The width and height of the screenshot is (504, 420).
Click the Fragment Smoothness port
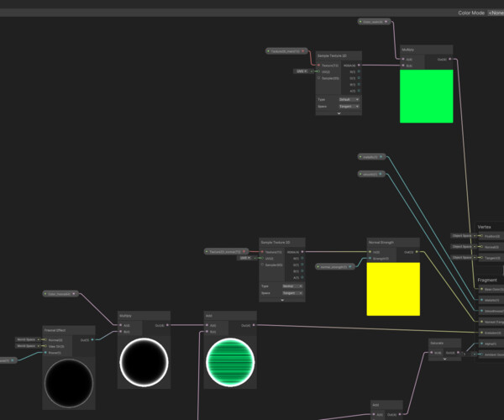click(481, 311)
